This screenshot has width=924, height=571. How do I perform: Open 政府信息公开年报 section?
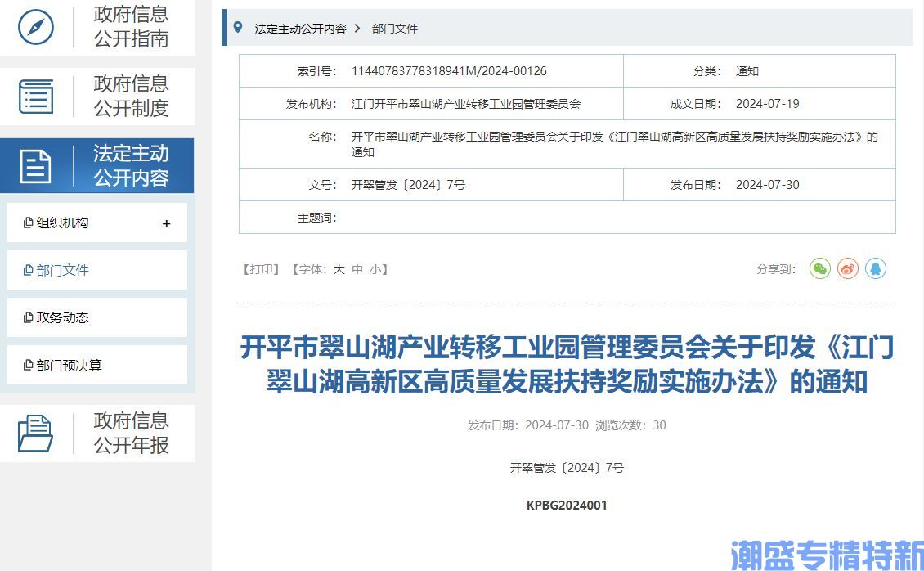(97, 433)
